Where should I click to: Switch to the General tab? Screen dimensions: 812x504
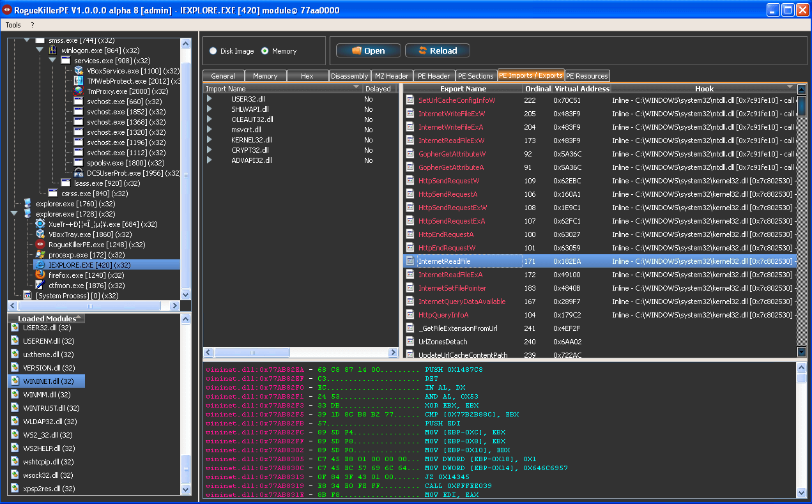coord(224,76)
